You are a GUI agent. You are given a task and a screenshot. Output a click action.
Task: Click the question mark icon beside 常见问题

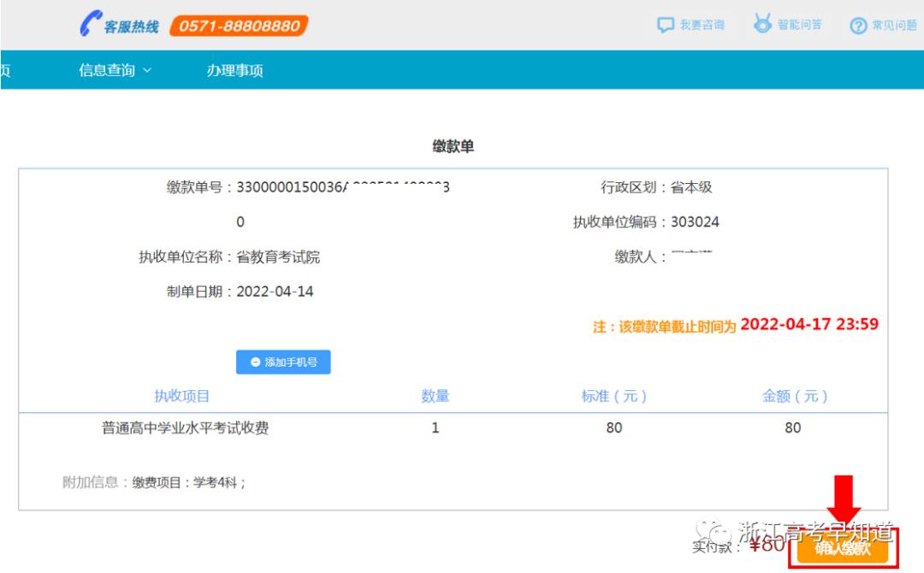click(x=857, y=25)
